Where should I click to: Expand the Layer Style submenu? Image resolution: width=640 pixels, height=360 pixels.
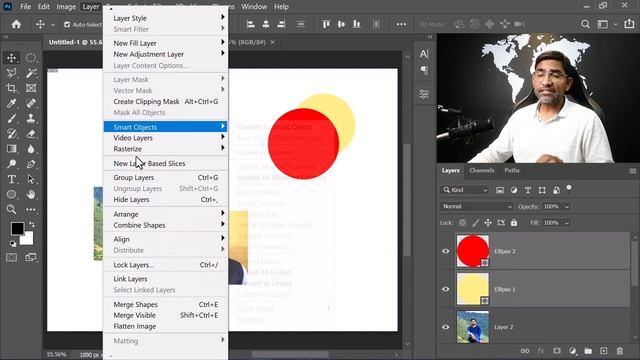(166, 18)
